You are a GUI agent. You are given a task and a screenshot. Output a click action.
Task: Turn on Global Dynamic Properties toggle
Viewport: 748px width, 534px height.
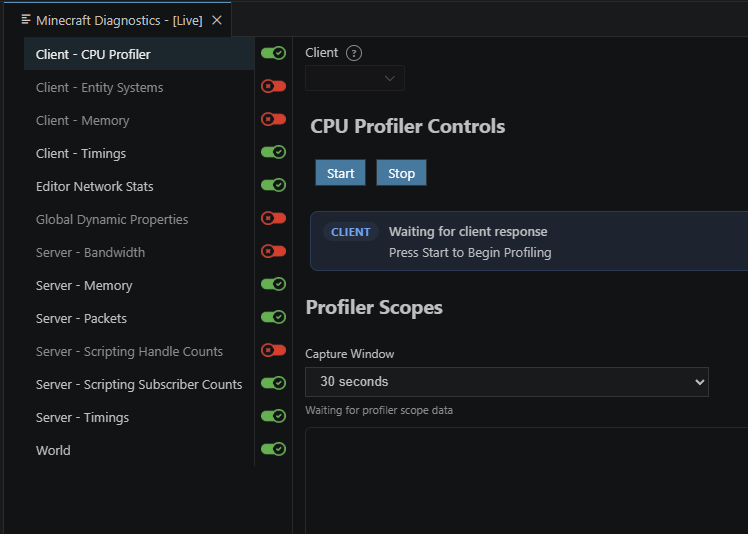point(273,218)
